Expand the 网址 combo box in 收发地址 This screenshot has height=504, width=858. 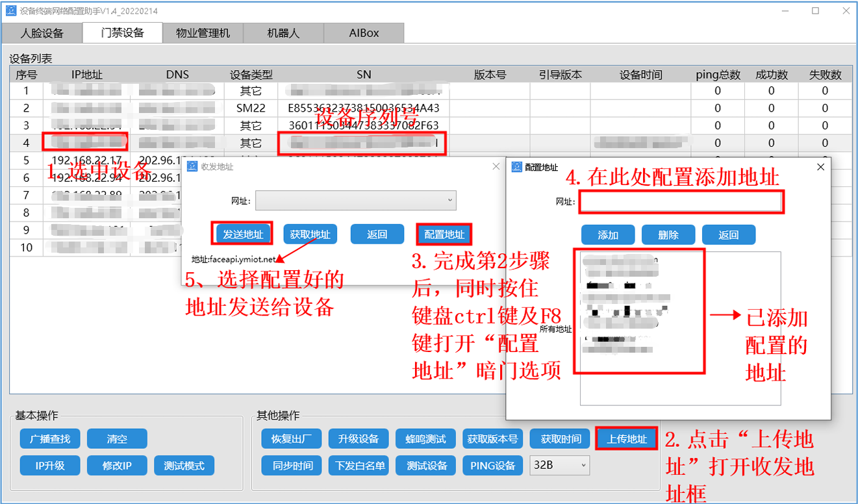pyautogui.click(x=356, y=201)
